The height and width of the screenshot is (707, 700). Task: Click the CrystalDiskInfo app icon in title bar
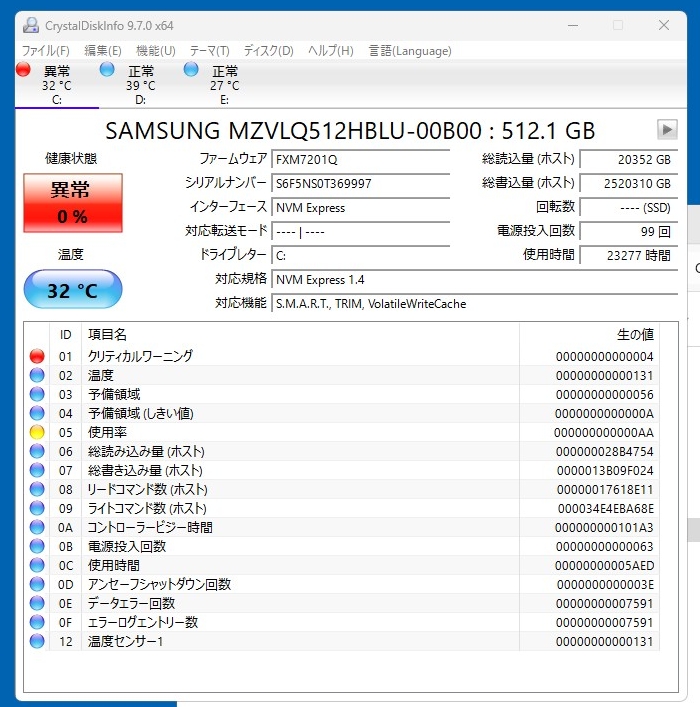point(30,25)
